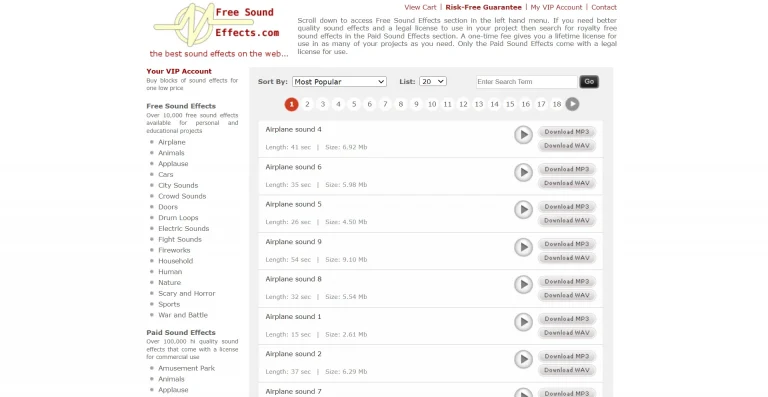Play Airplane sound 2 preview
This screenshot has width=768, height=397.
point(523,359)
